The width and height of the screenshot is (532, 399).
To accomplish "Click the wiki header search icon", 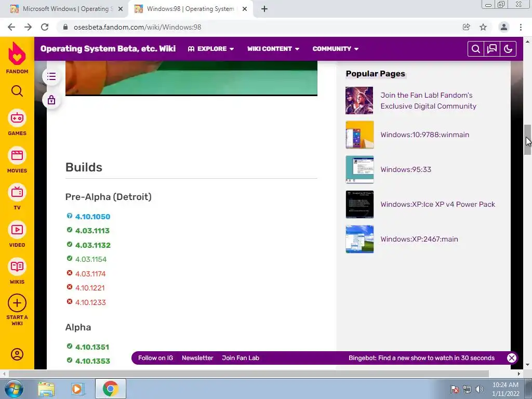I will point(476,49).
